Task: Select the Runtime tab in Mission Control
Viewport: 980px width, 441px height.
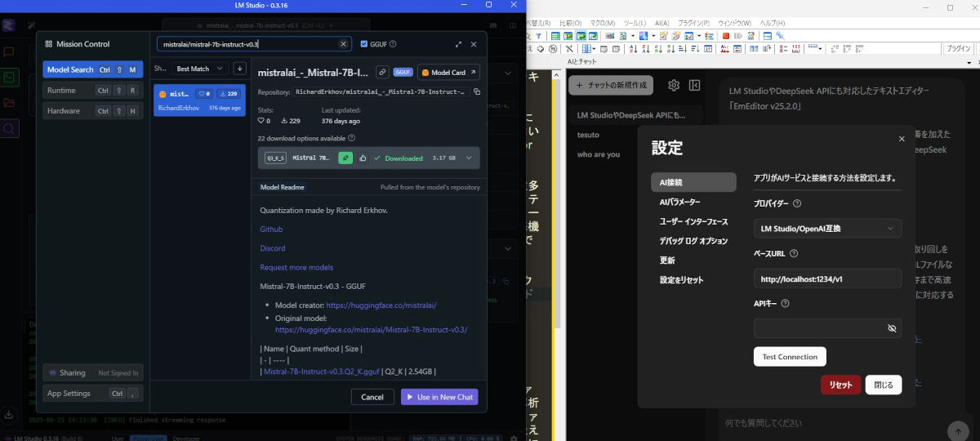Action: (93, 90)
